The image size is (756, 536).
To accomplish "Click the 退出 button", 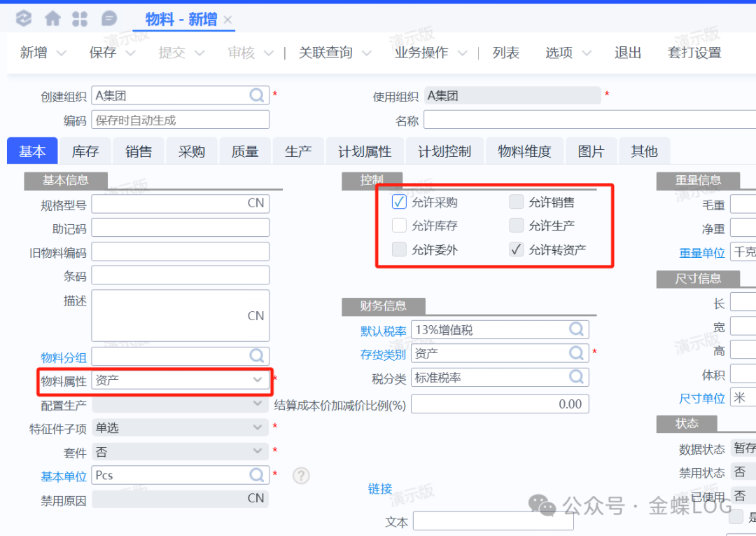I will click(x=628, y=53).
